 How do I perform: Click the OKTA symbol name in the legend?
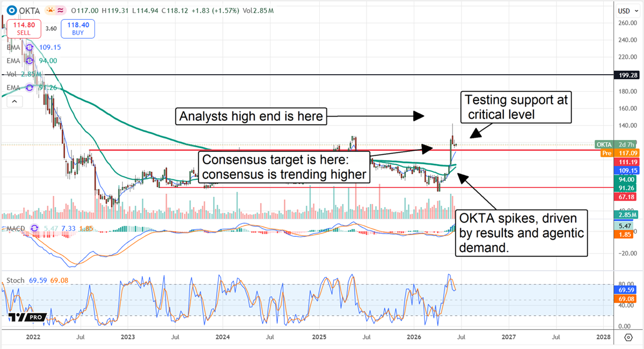[x=28, y=10]
